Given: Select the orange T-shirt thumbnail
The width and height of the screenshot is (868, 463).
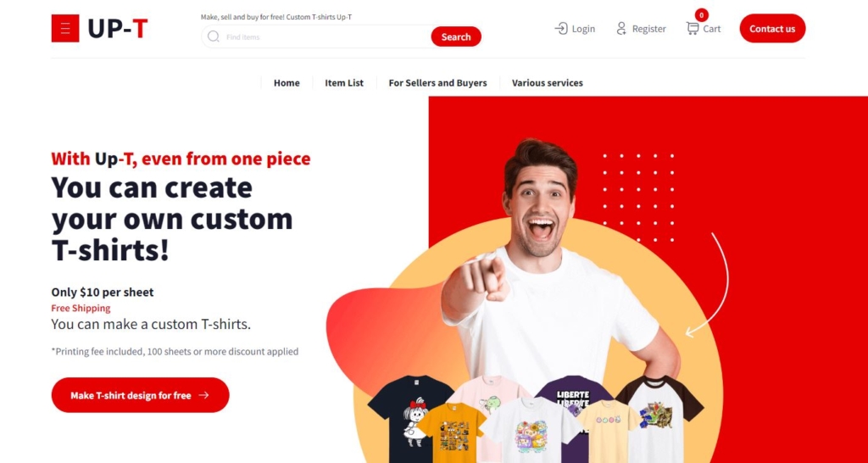Looking at the screenshot, I should pos(451,433).
